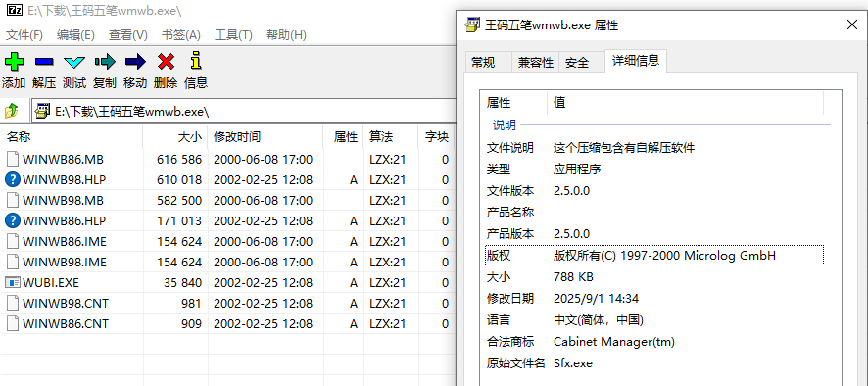Click the size value 35 840
This screenshot has height=386, width=868.
(182, 283)
